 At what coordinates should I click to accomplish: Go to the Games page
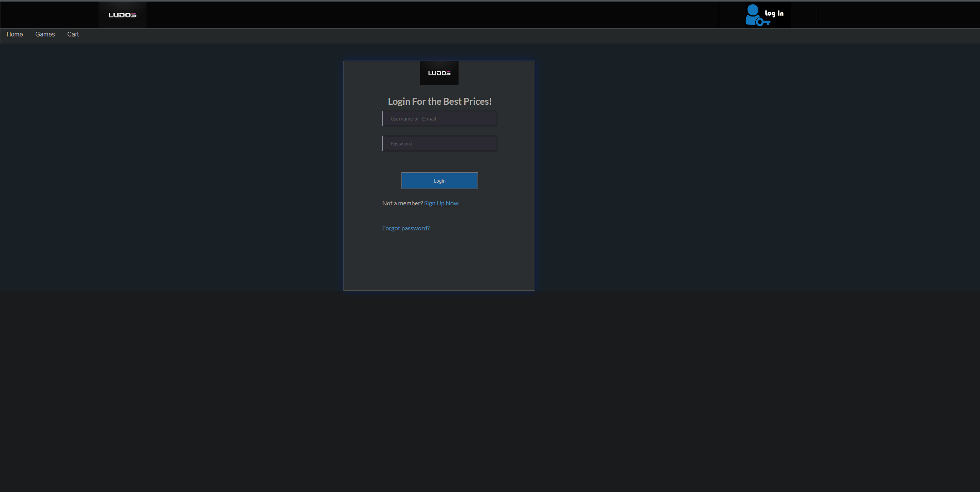45,35
